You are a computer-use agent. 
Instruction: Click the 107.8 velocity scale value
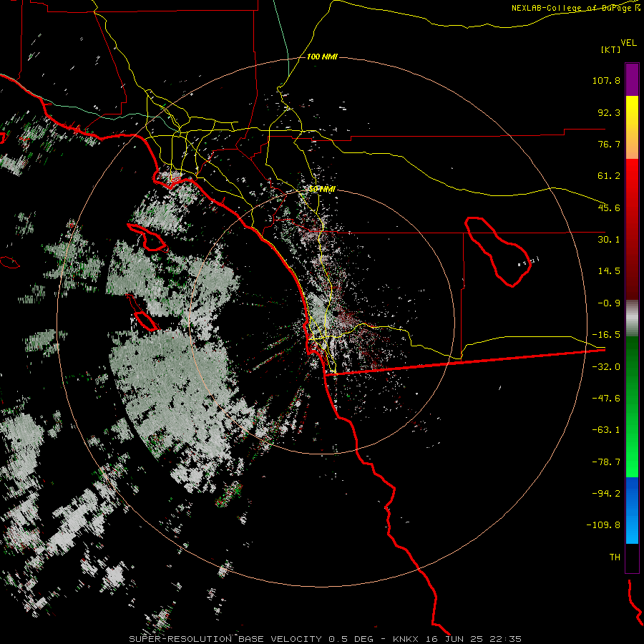[x=606, y=80]
